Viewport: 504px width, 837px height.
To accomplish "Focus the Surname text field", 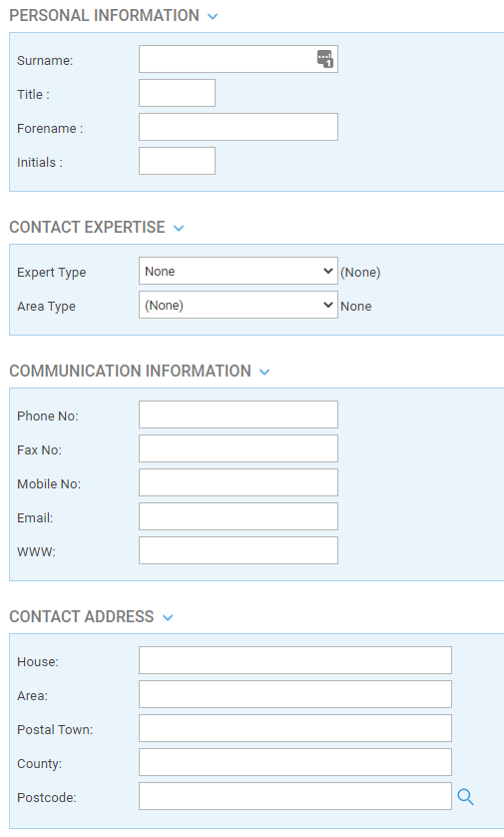I will point(239,59).
